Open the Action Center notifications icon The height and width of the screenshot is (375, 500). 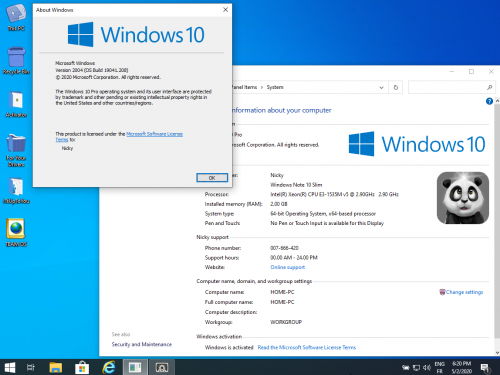(486, 368)
